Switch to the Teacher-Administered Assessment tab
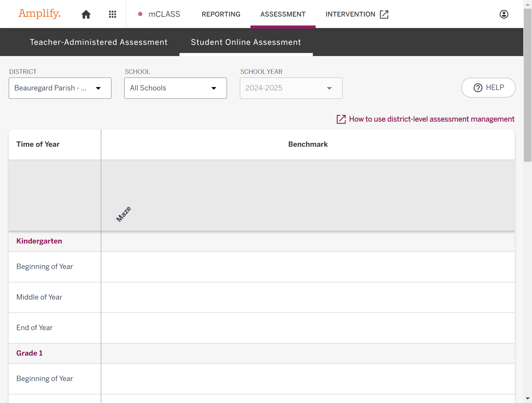 (99, 42)
